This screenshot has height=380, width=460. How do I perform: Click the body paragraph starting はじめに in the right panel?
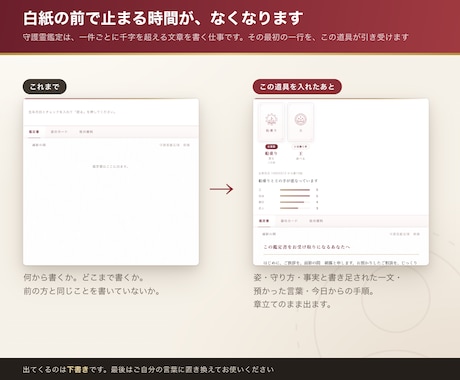(340, 263)
